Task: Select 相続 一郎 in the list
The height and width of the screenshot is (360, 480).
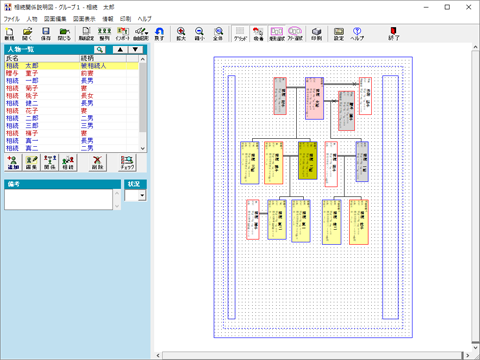Action: [x=72, y=81]
